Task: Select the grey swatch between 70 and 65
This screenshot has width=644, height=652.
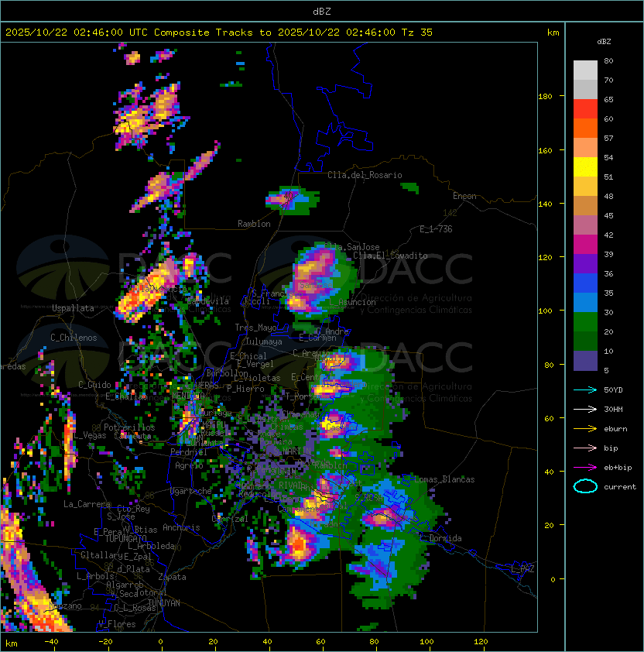Action: click(585, 89)
